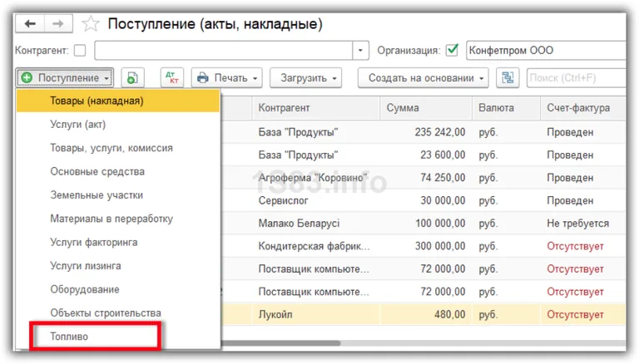The image size is (639, 364).
Task: Choose Товары, услуги, комиссия option
Action: pyautogui.click(x=118, y=148)
